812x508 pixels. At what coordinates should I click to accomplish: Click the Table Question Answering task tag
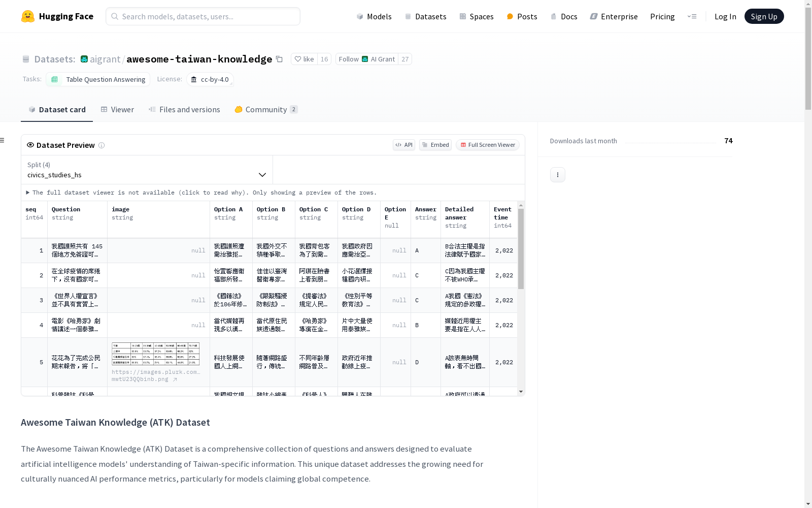point(98,79)
